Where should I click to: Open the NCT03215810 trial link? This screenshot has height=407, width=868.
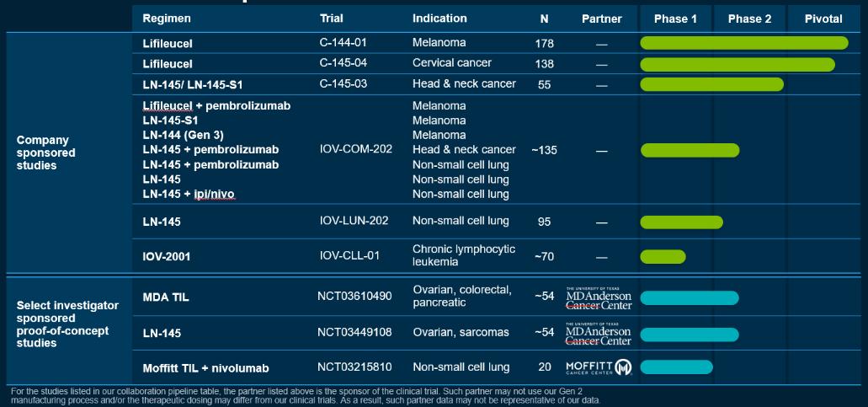354,367
